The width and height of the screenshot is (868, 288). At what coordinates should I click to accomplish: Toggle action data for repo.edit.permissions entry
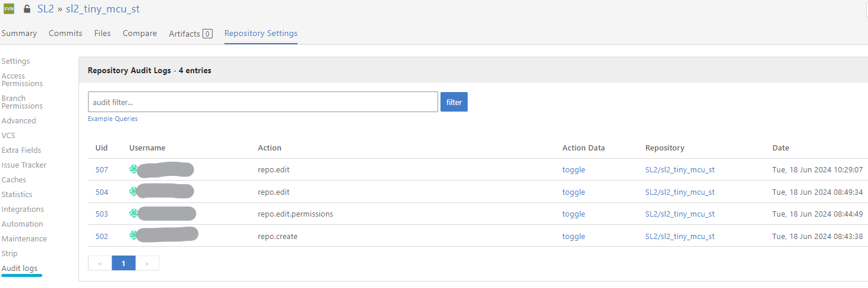pos(573,214)
